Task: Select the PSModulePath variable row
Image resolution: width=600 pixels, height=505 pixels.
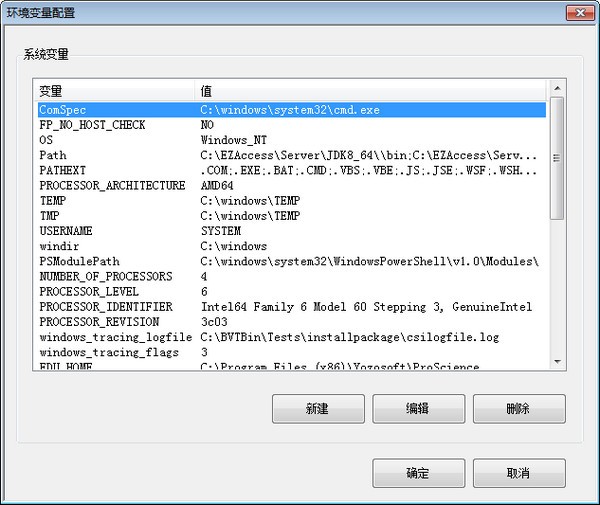Action: [x=292, y=261]
